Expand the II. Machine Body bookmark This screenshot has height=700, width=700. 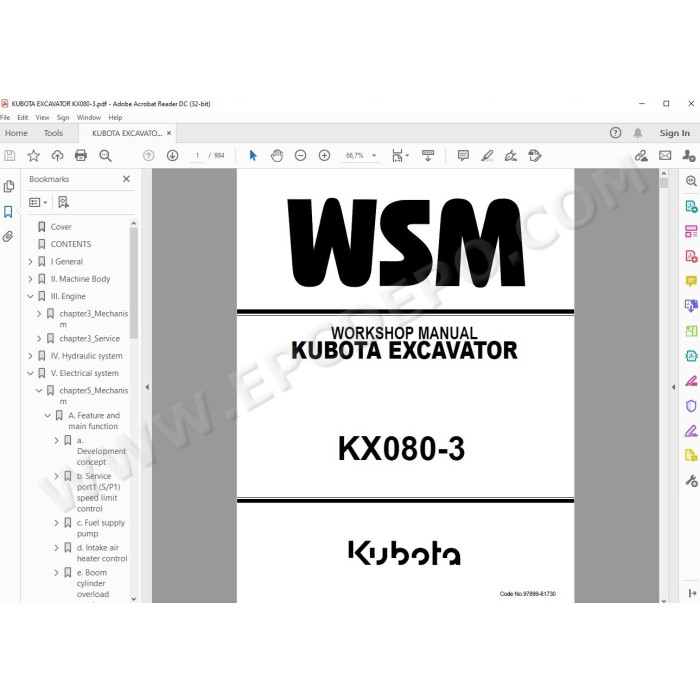pyautogui.click(x=30, y=279)
